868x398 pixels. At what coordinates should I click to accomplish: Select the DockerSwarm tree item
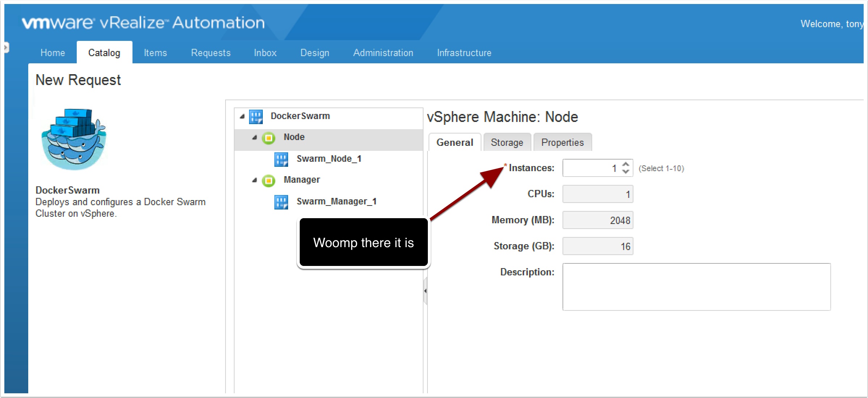click(x=300, y=116)
